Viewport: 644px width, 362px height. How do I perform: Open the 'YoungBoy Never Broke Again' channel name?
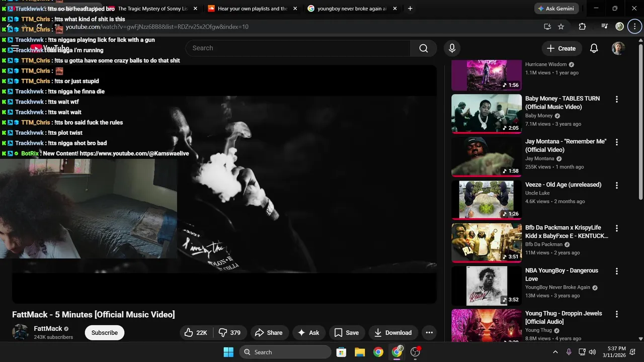coord(557,288)
